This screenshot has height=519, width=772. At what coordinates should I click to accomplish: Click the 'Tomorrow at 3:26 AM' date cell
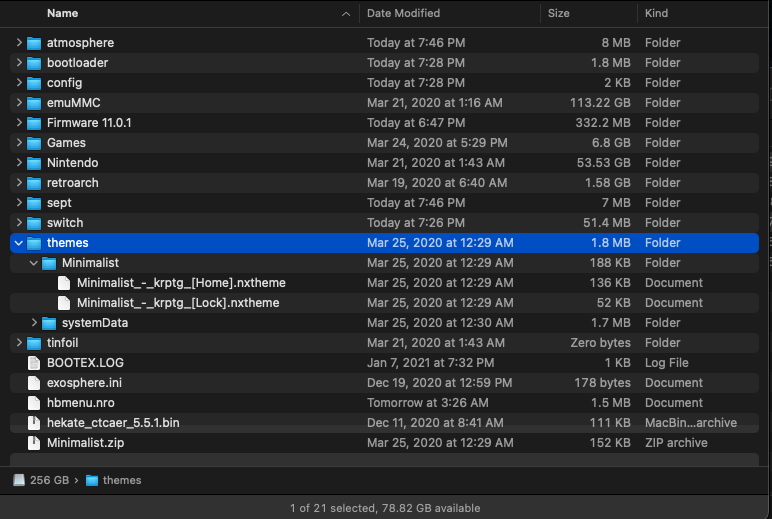tap(427, 402)
